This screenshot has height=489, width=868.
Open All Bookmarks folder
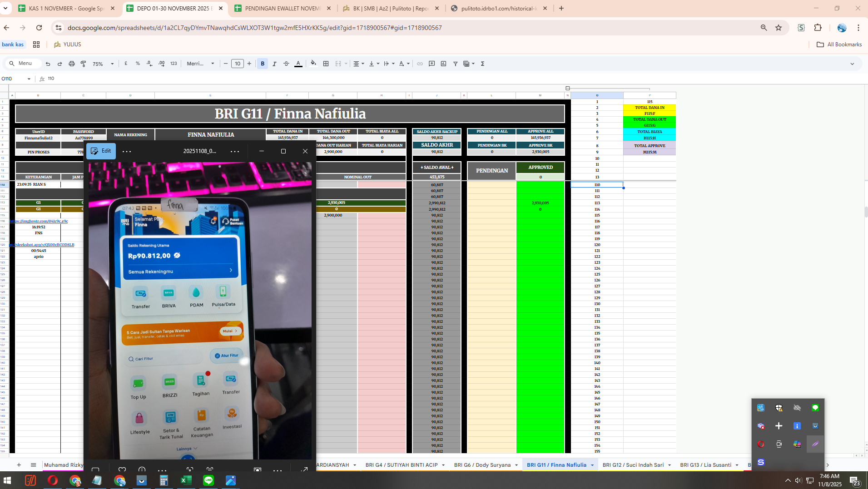tap(839, 44)
